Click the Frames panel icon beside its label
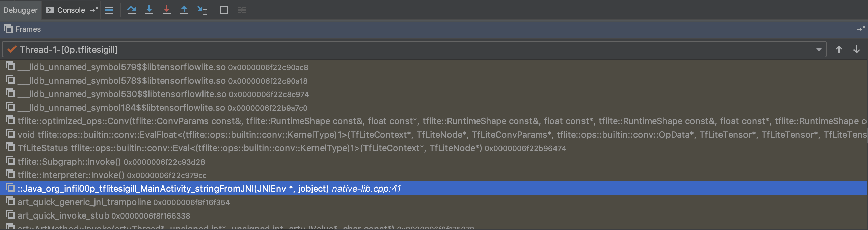Image resolution: width=868 pixels, height=230 pixels. pyautogui.click(x=8, y=29)
